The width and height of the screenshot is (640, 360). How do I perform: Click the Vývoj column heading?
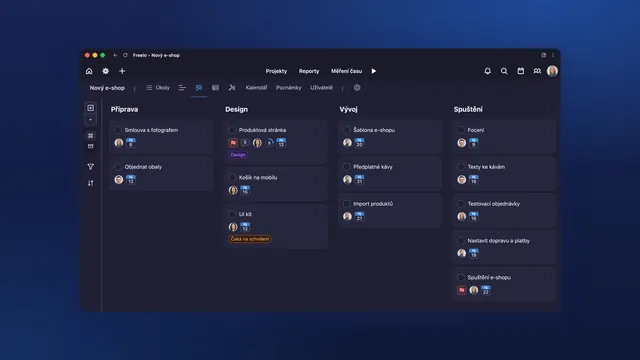(x=349, y=109)
